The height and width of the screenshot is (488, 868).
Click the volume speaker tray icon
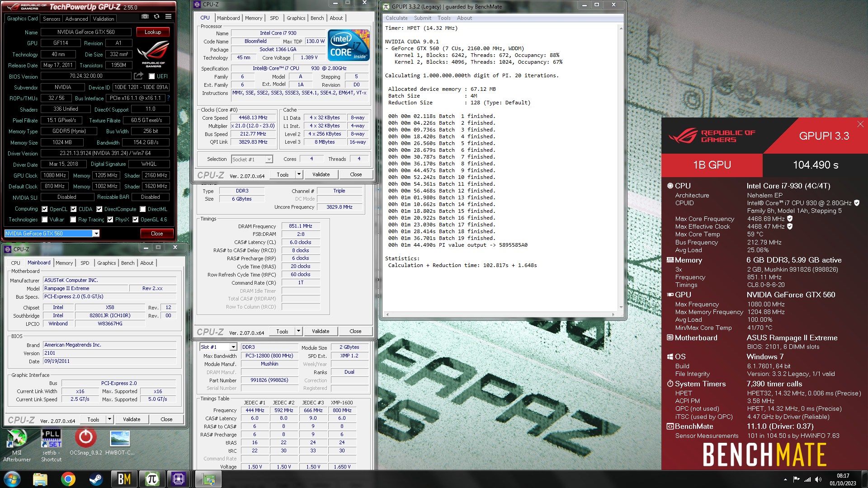(x=818, y=479)
